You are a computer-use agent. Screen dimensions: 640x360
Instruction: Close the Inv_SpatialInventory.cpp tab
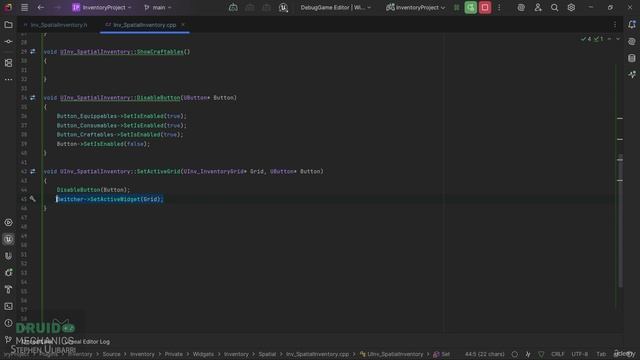pyautogui.click(x=183, y=25)
